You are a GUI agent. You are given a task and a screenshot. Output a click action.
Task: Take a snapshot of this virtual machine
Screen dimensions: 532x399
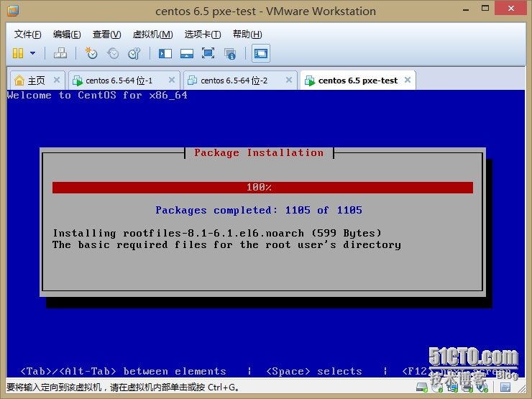point(91,53)
